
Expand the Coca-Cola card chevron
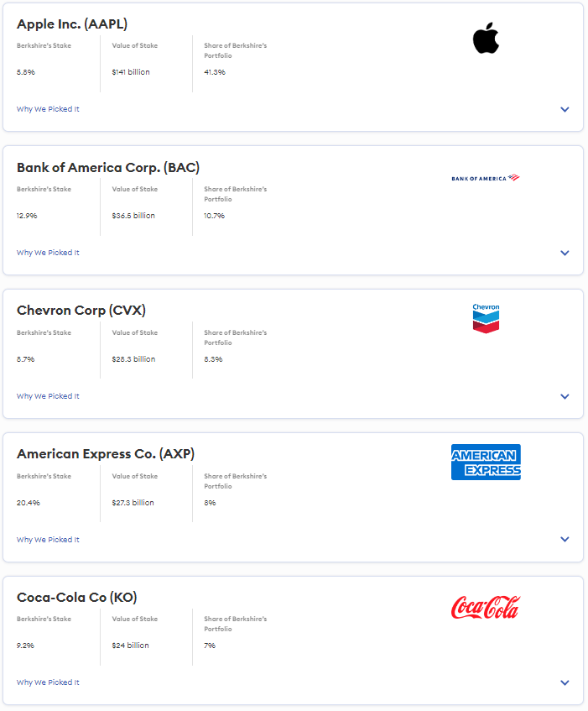[x=565, y=683]
